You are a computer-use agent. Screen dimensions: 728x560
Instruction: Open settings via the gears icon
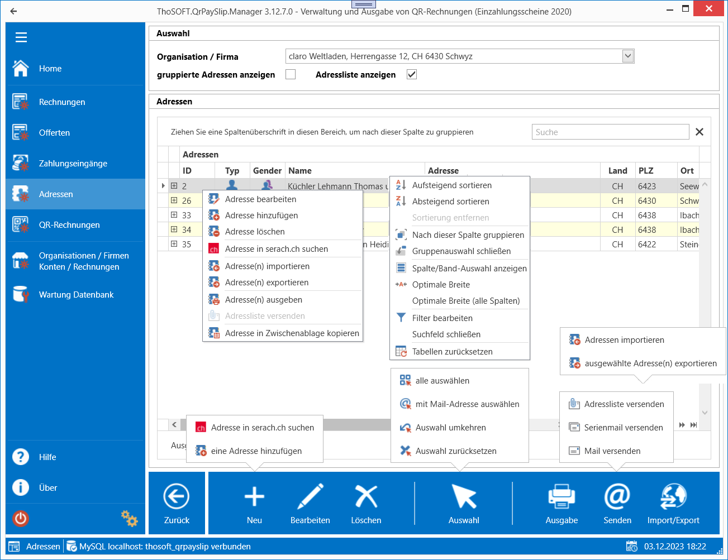click(130, 519)
